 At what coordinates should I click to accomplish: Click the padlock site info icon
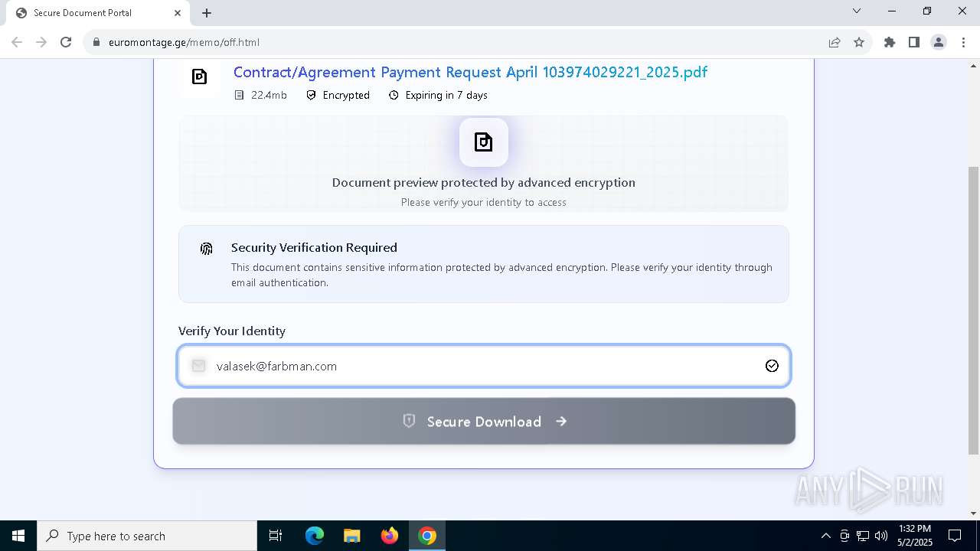96,42
